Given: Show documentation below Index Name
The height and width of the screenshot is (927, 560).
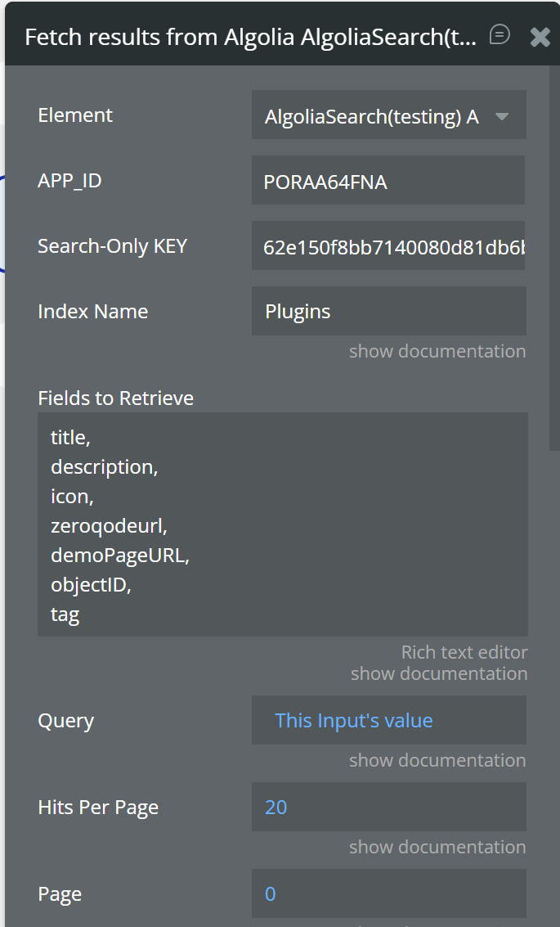Looking at the screenshot, I should click(x=437, y=351).
